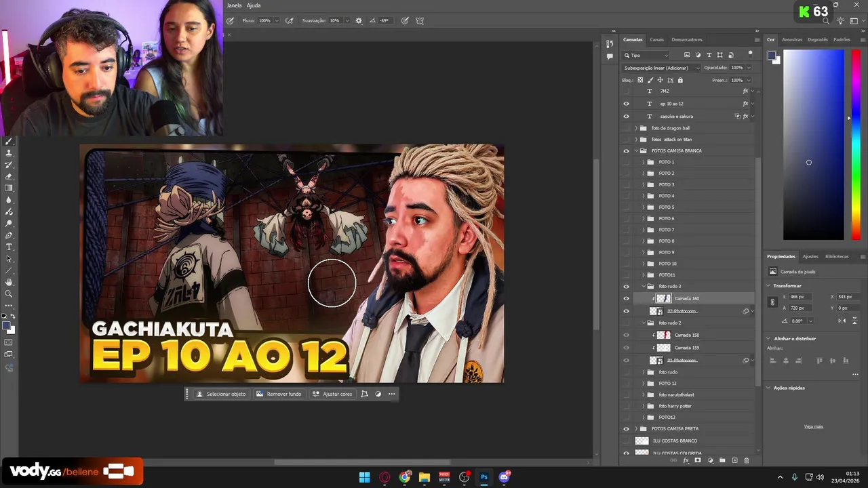This screenshot has height=488, width=868.
Task: Click the symmetry butterfly icon
Action: 420,21
